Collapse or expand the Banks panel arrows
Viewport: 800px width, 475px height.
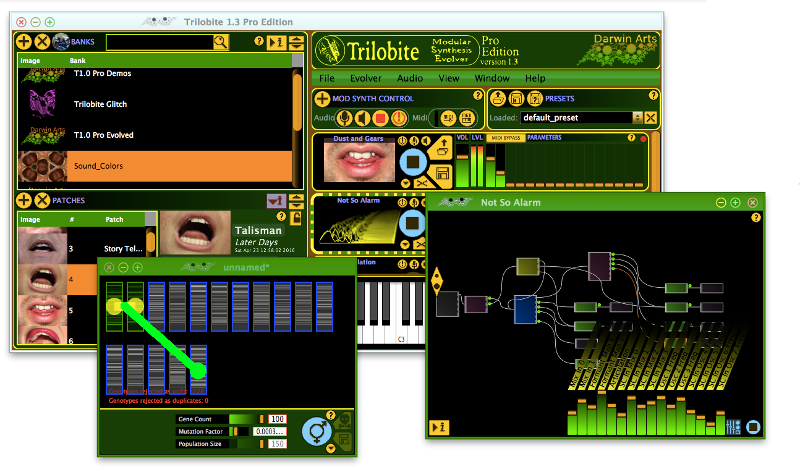(296, 42)
